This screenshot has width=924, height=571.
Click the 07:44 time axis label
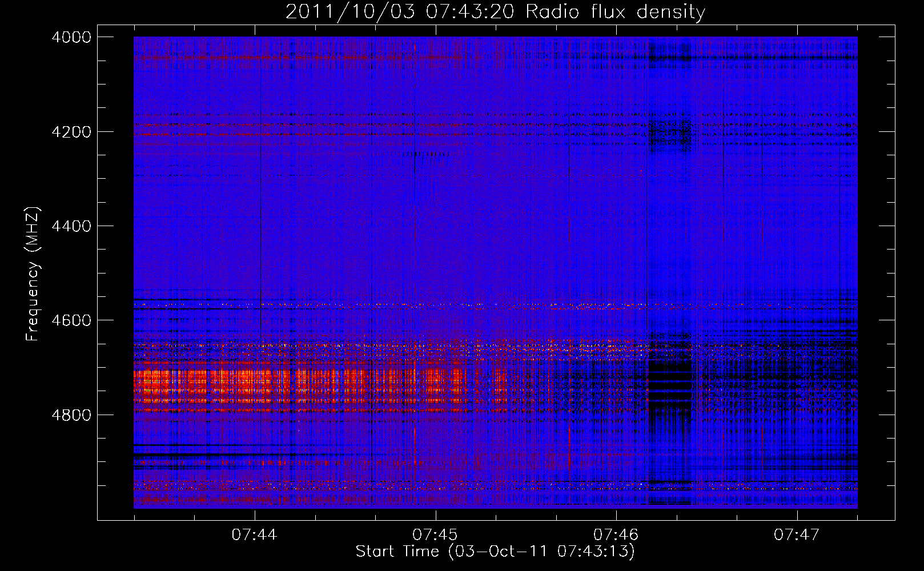tap(254, 534)
